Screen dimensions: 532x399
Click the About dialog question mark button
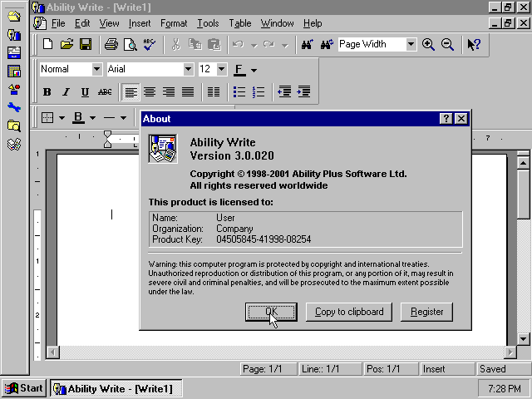point(446,119)
